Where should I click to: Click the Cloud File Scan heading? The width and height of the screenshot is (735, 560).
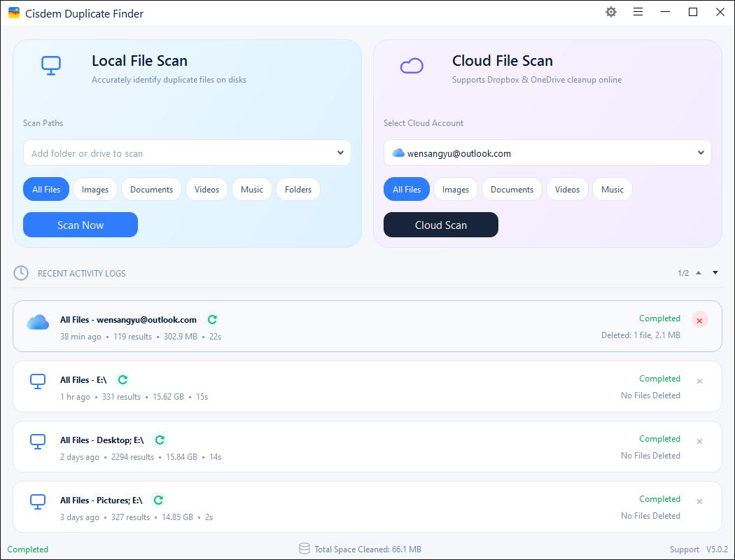pos(503,60)
